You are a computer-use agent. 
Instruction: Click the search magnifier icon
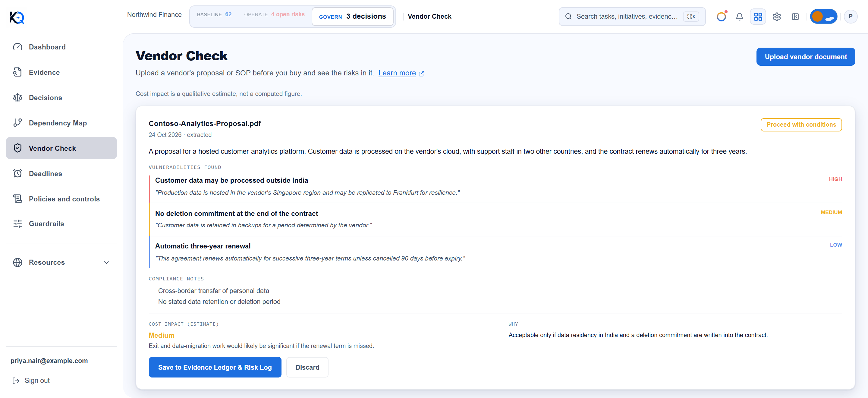click(x=568, y=17)
